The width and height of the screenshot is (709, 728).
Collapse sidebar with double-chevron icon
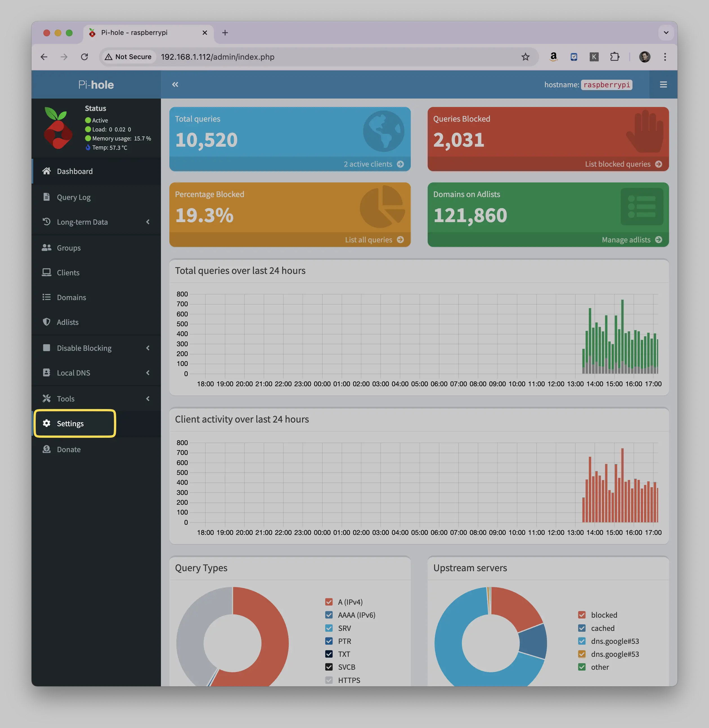tap(175, 84)
